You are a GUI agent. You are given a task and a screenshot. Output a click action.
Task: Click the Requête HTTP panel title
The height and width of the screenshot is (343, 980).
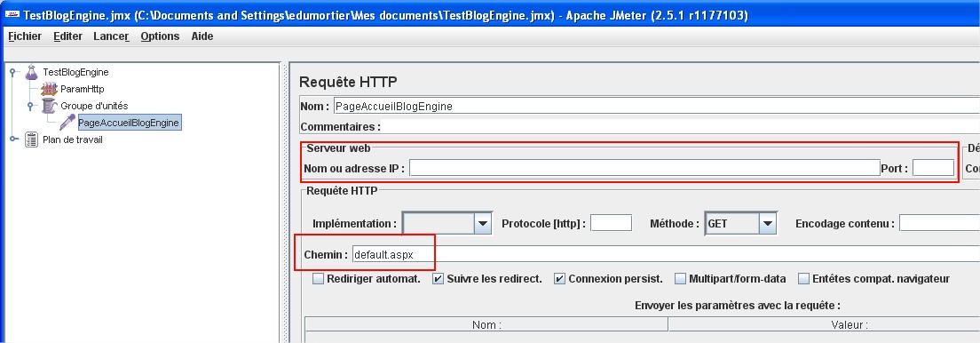(x=348, y=82)
